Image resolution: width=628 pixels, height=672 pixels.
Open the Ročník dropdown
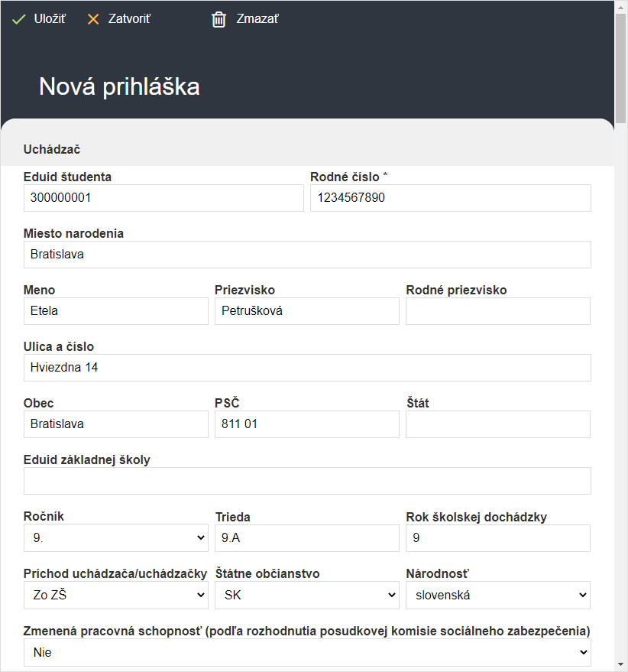(x=115, y=538)
